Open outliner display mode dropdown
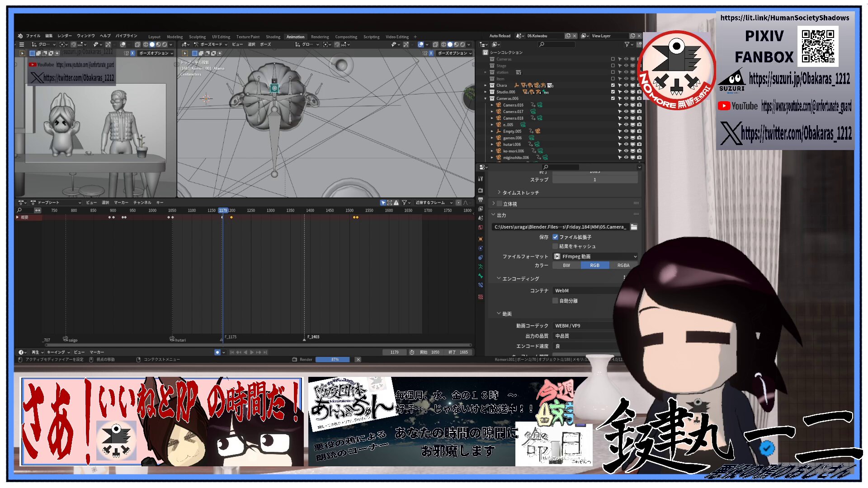 click(x=496, y=44)
